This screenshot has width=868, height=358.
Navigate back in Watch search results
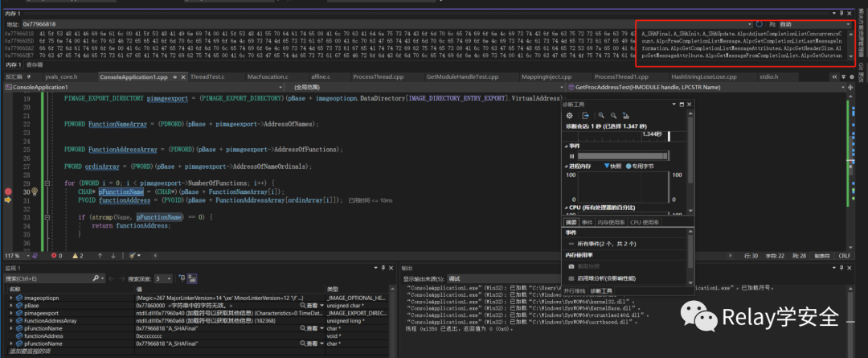(x=113, y=278)
